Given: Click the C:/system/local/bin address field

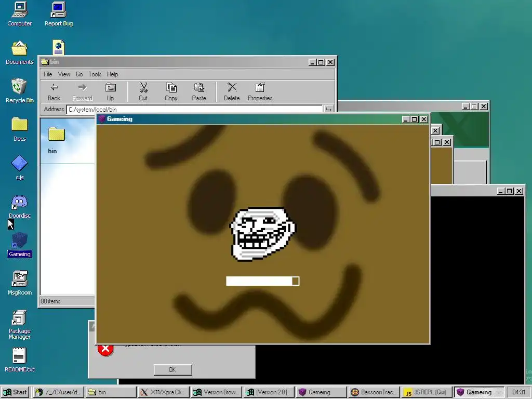Looking at the screenshot, I should pyautogui.click(x=194, y=109).
